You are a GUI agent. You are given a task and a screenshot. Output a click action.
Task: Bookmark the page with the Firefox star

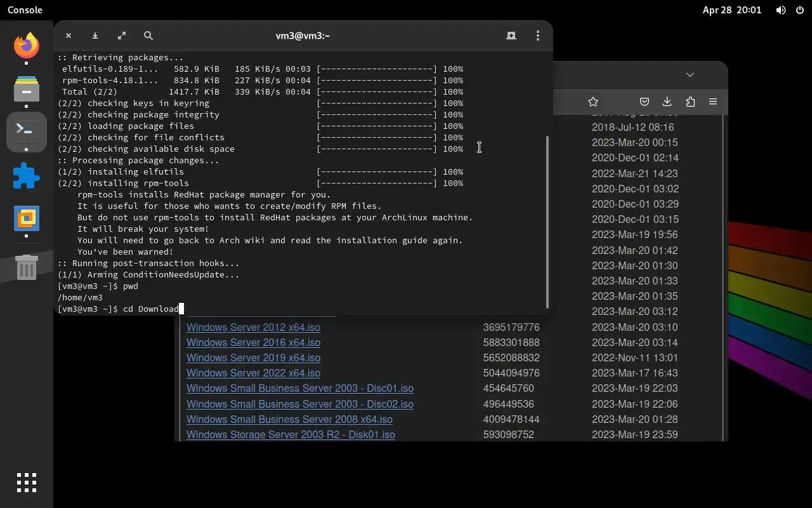click(593, 102)
